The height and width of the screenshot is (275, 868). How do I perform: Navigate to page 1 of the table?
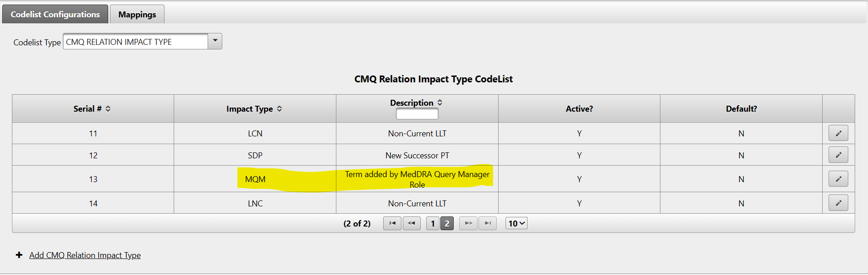tap(432, 223)
